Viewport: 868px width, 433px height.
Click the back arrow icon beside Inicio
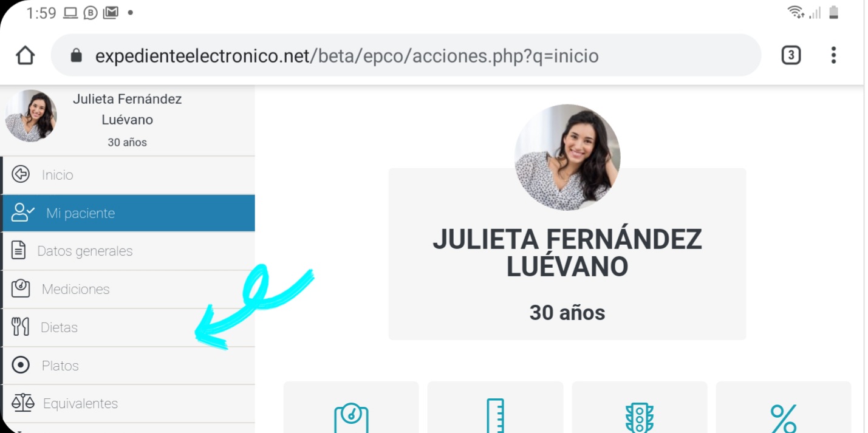coord(21,175)
